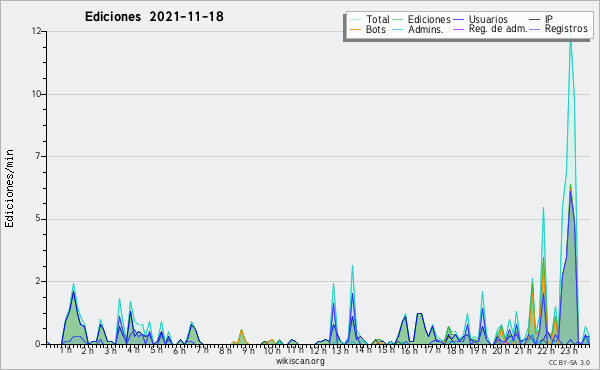The image size is (600, 370).
Task: Click the '7 h' x-axis label
Action: pos(202,350)
